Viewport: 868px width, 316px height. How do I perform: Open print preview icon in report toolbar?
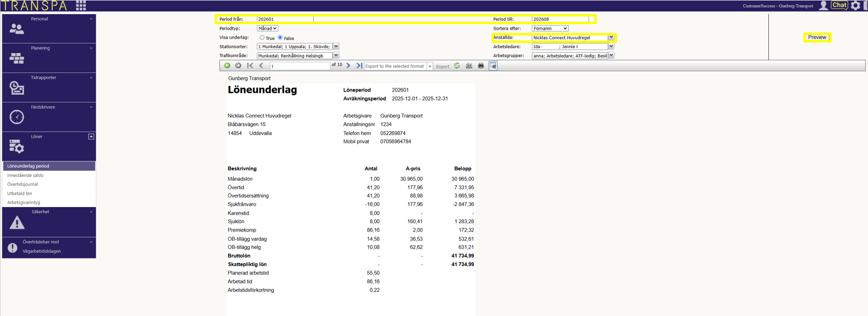[469, 66]
